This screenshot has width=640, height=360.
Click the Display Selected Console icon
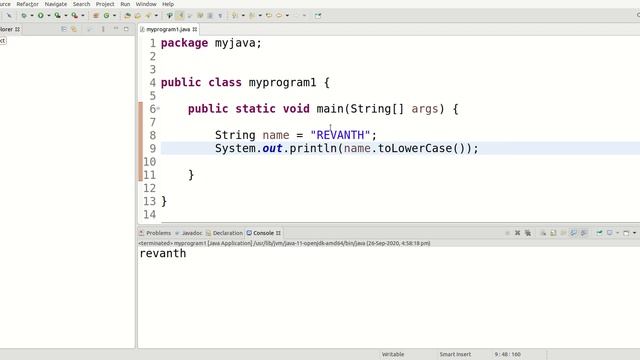(609, 233)
